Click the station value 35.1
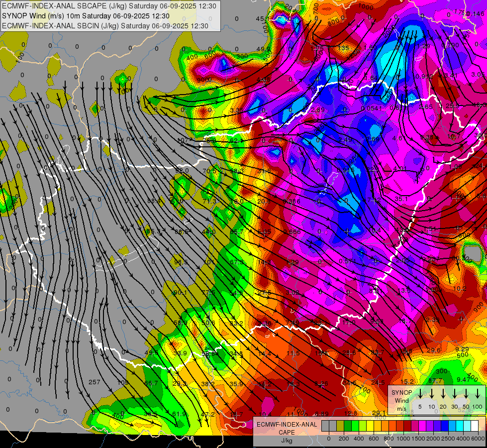The height and width of the screenshot is (448, 487). click(401, 199)
